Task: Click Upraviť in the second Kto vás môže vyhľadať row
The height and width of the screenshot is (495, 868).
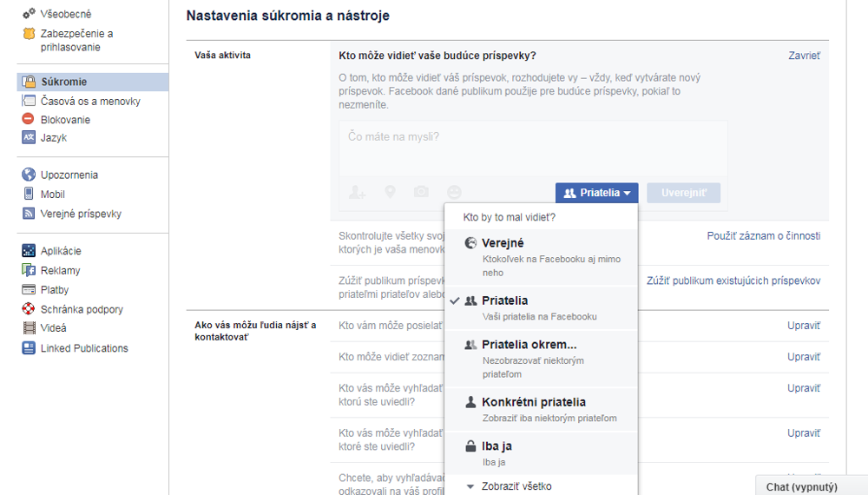Action: (x=804, y=433)
